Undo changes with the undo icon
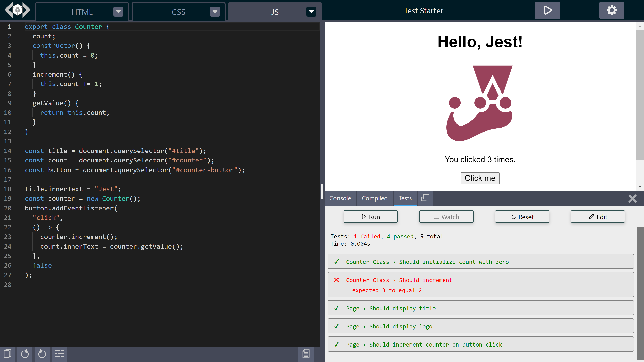This screenshot has height=362, width=644. pyautogui.click(x=25, y=354)
